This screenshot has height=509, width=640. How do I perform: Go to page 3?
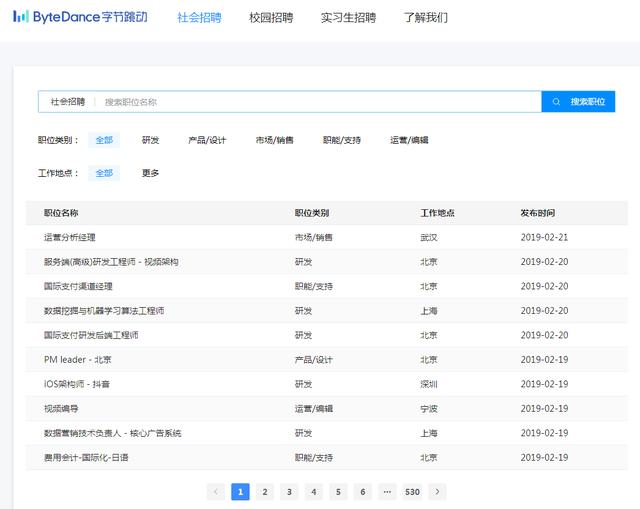[x=289, y=491]
